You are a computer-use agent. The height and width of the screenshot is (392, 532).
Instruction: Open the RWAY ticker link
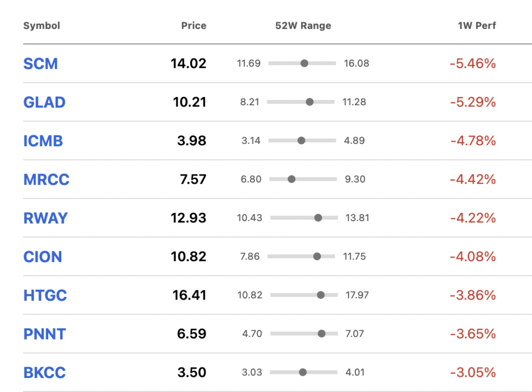46,219
